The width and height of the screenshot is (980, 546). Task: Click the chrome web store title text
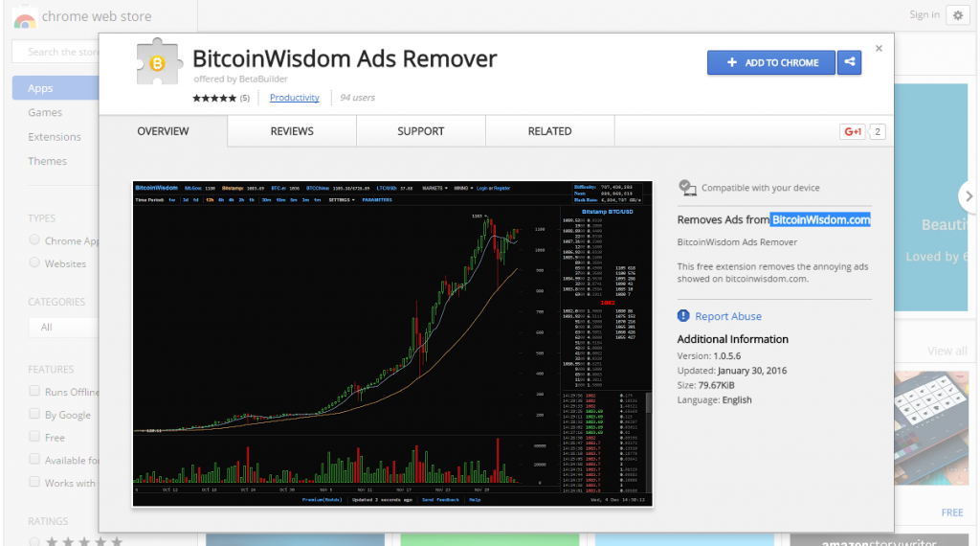click(x=97, y=16)
